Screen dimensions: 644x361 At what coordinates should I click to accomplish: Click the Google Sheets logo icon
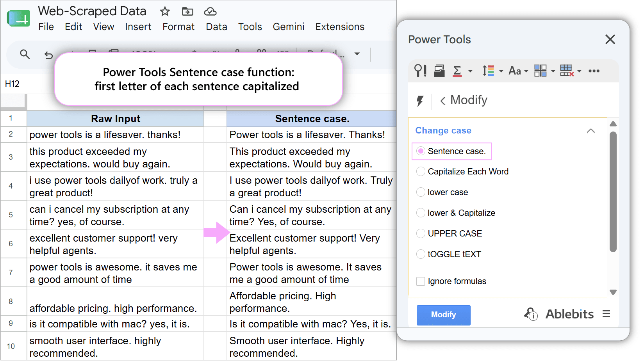[18, 18]
